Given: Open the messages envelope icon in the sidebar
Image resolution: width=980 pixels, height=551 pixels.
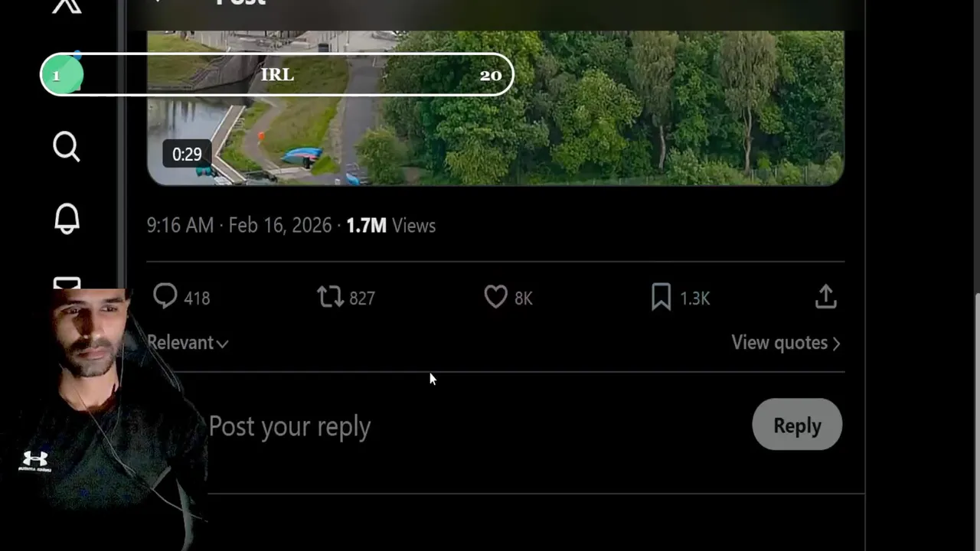Looking at the screenshot, I should [x=67, y=284].
